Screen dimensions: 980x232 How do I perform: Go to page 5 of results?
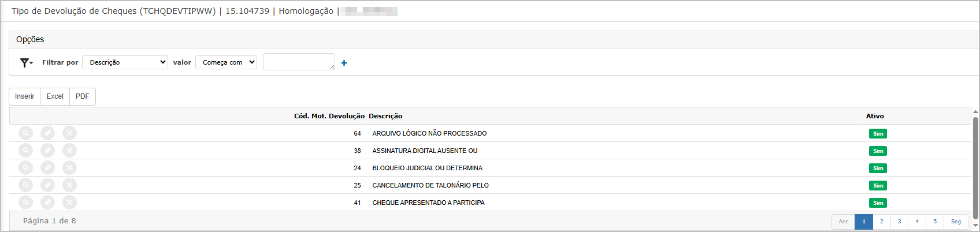pyautogui.click(x=935, y=222)
